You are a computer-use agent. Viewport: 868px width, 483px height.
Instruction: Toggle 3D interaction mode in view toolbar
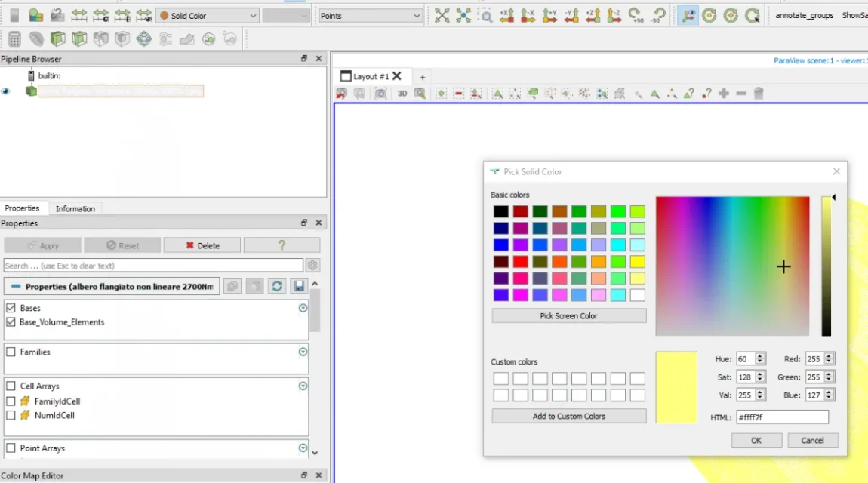(x=402, y=94)
